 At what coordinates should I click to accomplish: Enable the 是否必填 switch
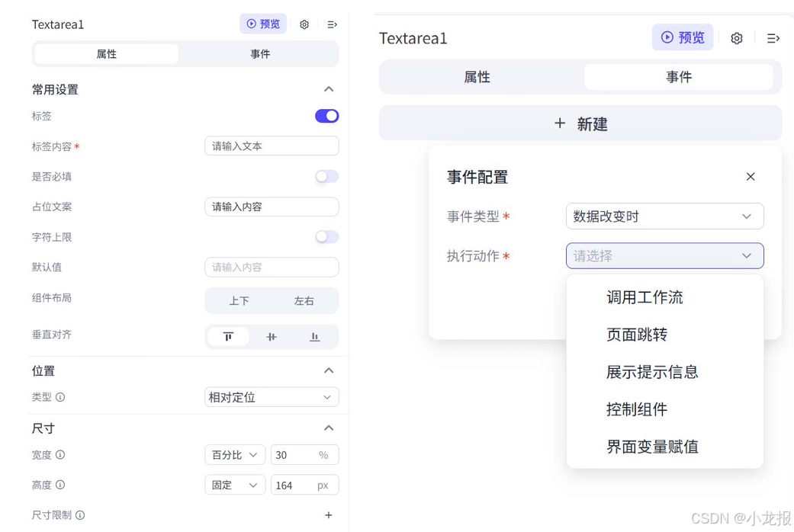pyautogui.click(x=326, y=176)
